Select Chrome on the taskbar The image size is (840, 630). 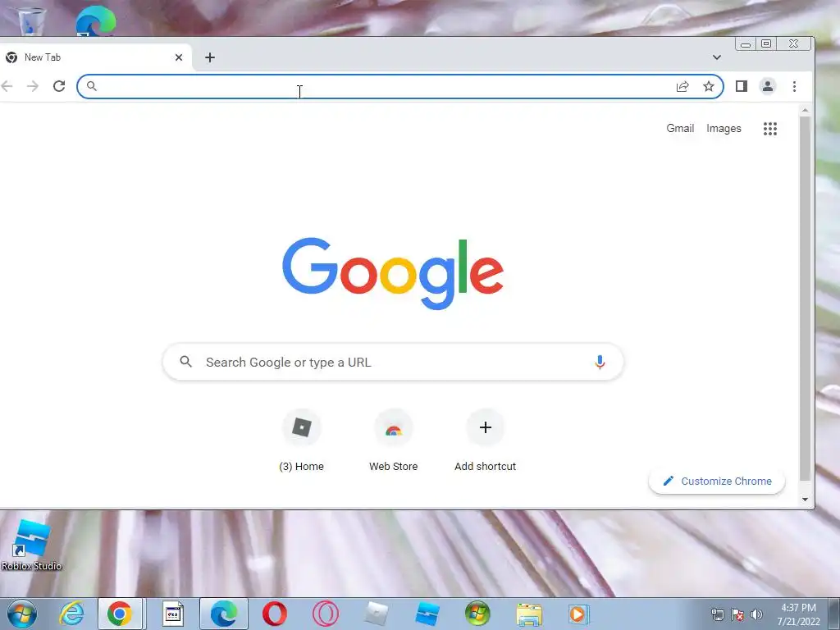tap(120, 614)
